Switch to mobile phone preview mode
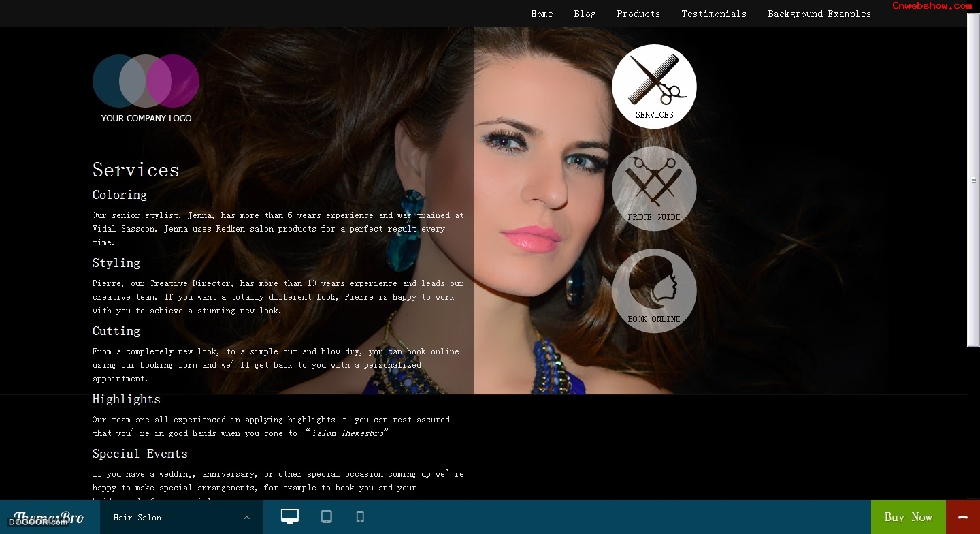This screenshot has width=980, height=534. click(x=360, y=517)
